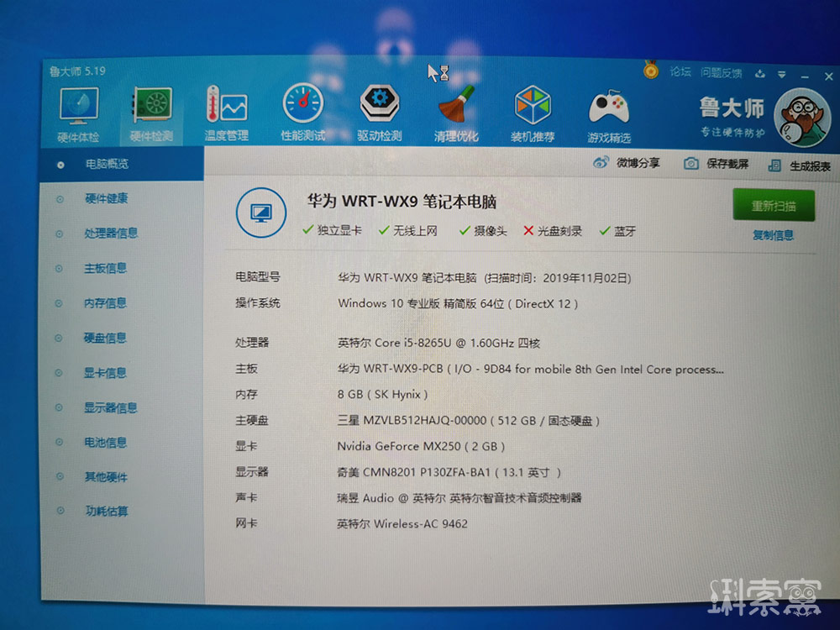840x630 pixels.
Task: Go to 显卡信息 in the sidebar
Action: 105,373
